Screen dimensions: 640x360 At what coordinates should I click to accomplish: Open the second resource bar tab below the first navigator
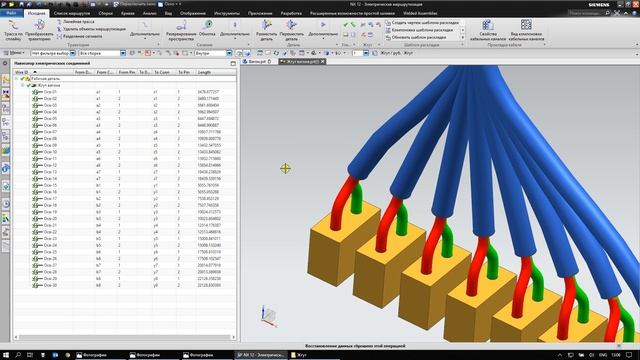coord(5,95)
